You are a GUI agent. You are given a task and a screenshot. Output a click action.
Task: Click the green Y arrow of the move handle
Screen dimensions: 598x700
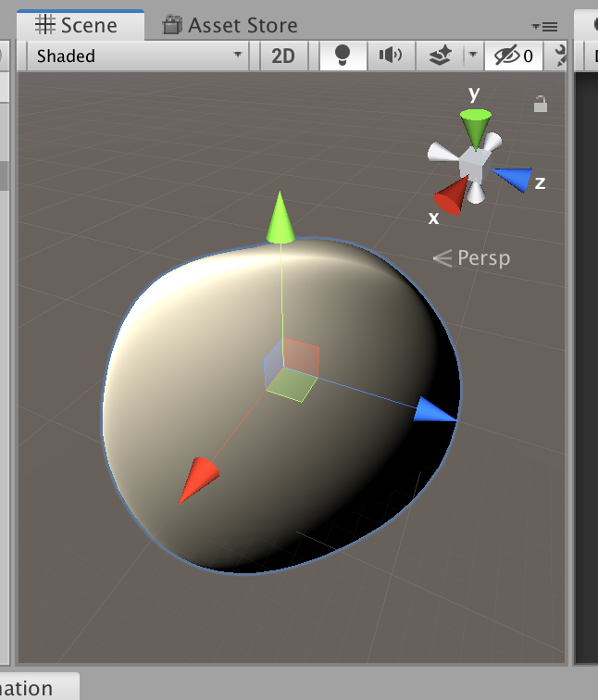[x=280, y=220]
